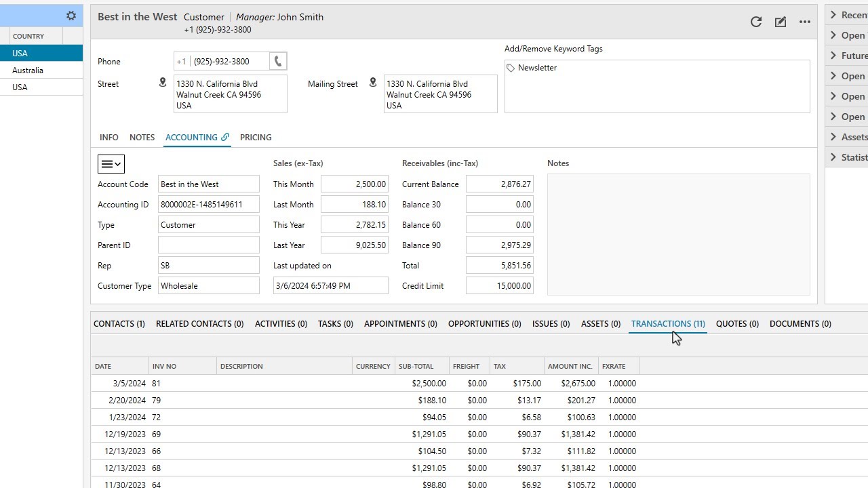Click the phone dial icon
Image resolution: width=868 pixels, height=488 pixels.
point(278,61)
